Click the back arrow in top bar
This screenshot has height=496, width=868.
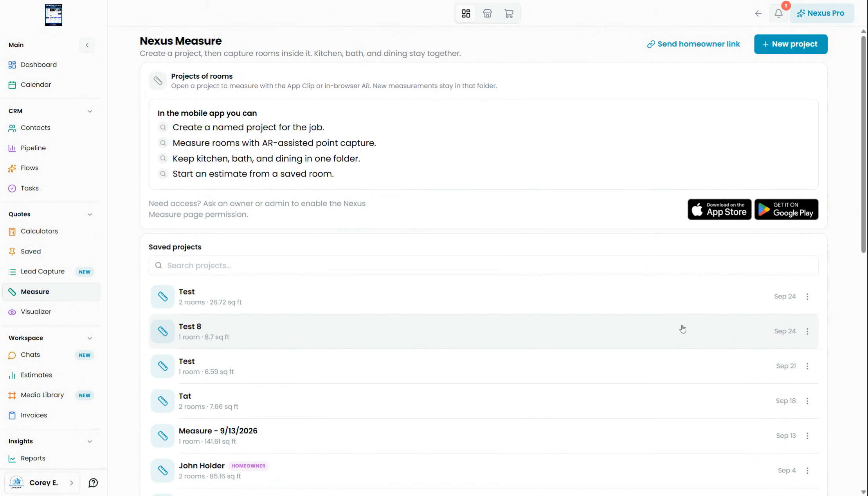click(758, 13)
